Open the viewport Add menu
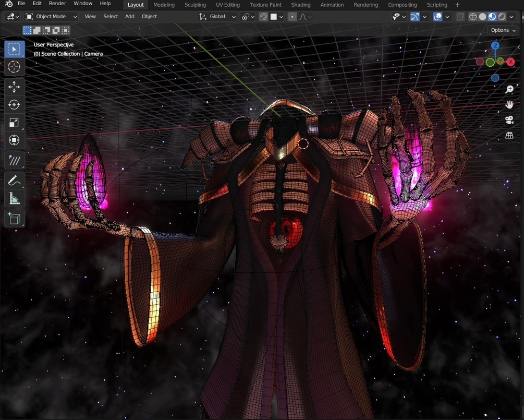 tap(130, 16)
